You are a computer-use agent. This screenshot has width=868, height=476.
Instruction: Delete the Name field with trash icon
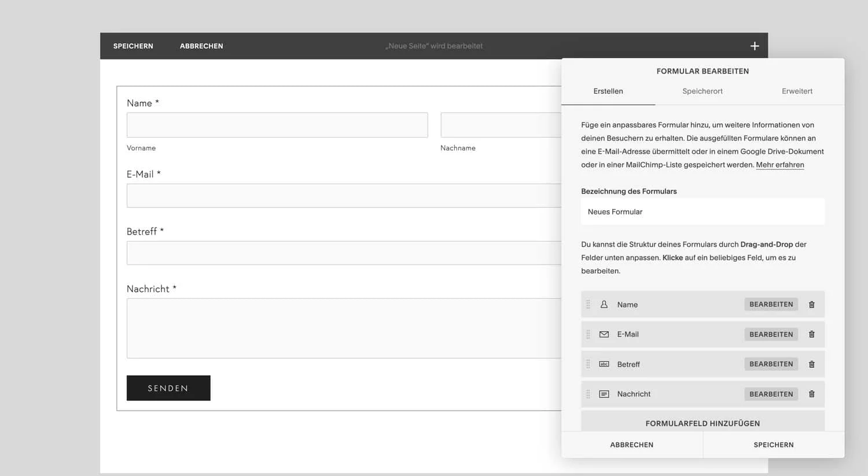click(811, 305)
